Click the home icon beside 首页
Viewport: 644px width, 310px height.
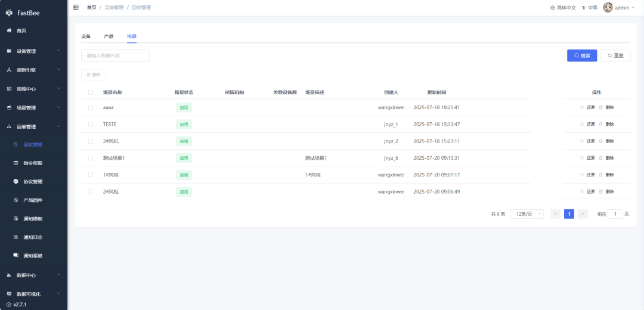point(9,30)
